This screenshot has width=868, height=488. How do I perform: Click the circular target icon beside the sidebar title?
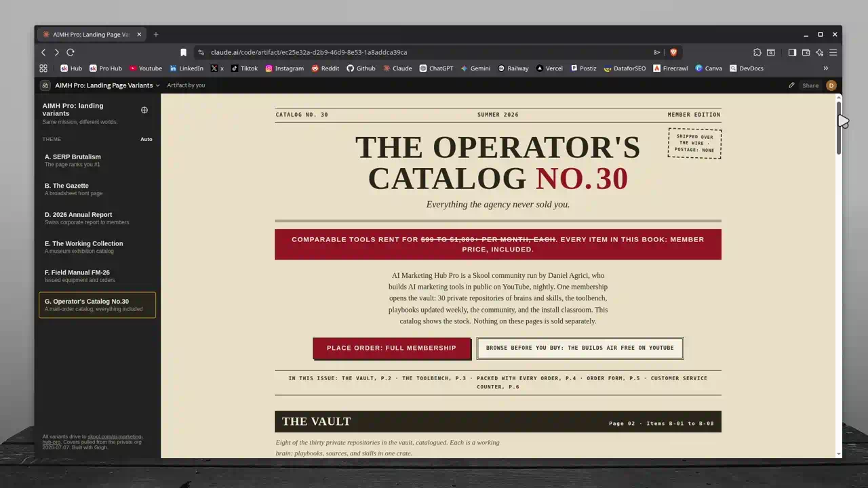(144, 110)
